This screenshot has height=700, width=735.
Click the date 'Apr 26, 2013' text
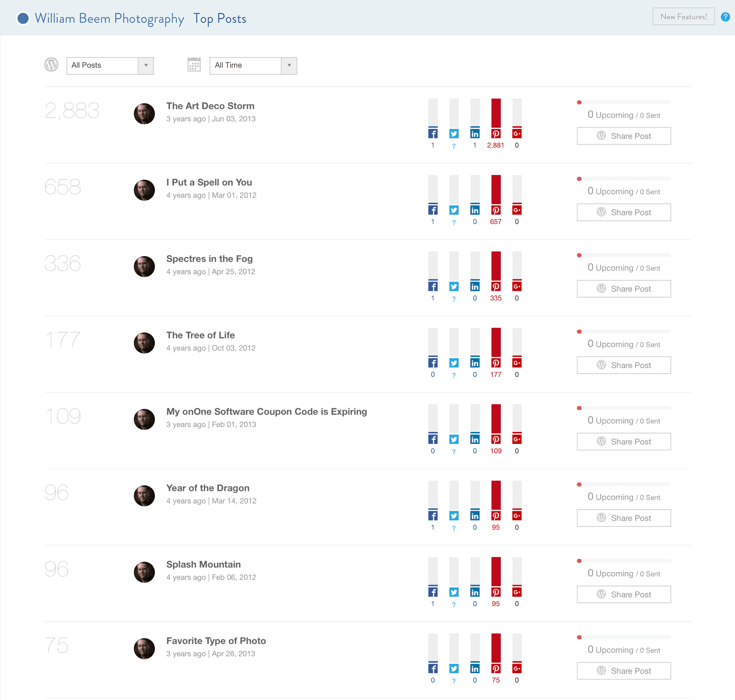coord(233,654)
